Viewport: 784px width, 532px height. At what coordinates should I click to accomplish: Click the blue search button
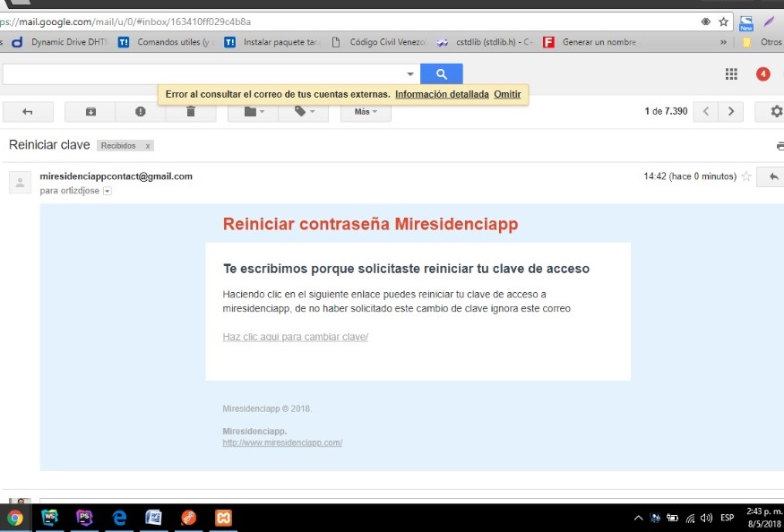click(x=442, y=74)
